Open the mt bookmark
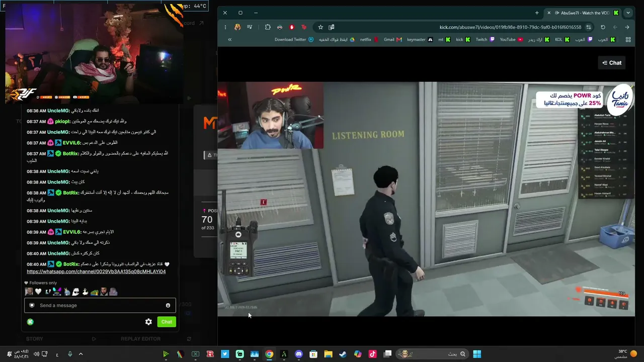Screen dimensions: 644x362 [x=444, y=40]
